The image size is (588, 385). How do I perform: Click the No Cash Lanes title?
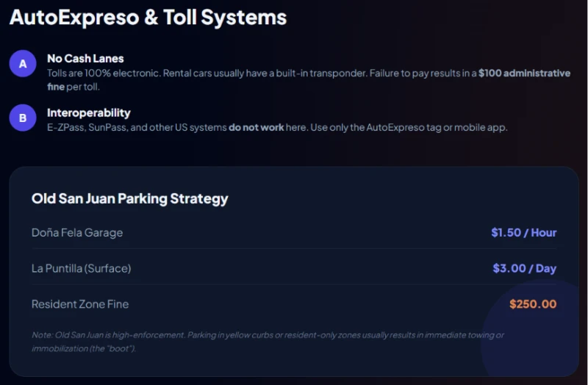pos(85,59)
